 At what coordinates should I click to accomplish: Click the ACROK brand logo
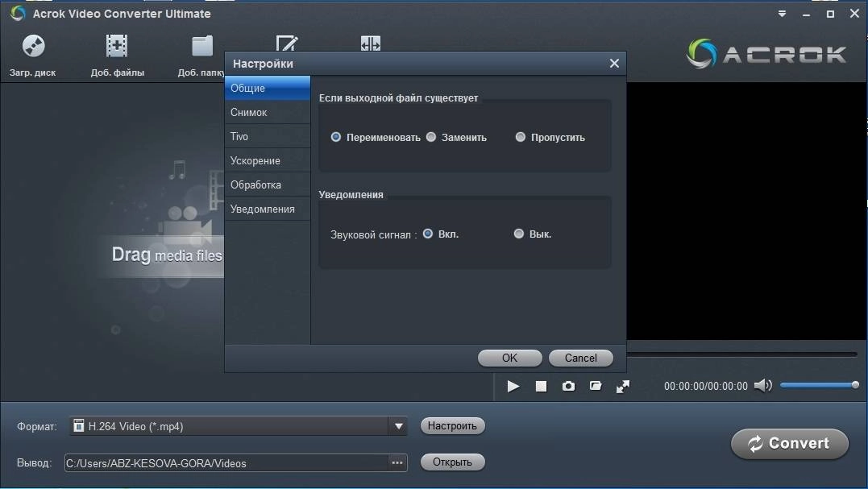766,54
